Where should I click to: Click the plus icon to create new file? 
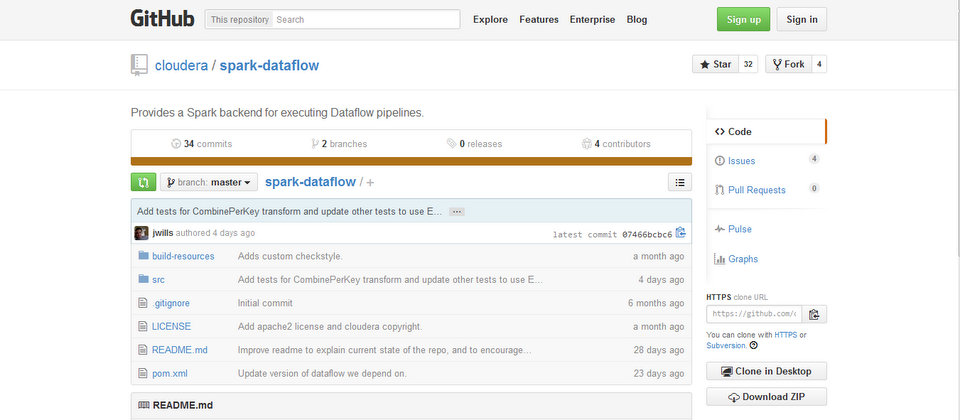coord(370,183)
